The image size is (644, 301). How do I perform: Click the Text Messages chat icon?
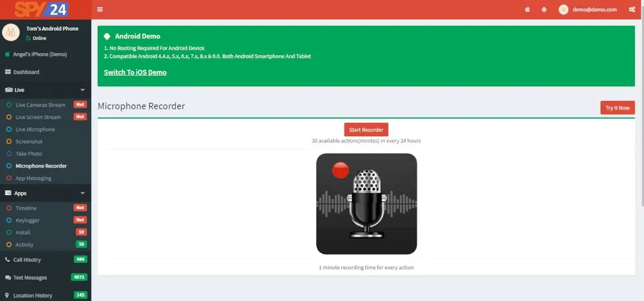click(x=8, y=278)
